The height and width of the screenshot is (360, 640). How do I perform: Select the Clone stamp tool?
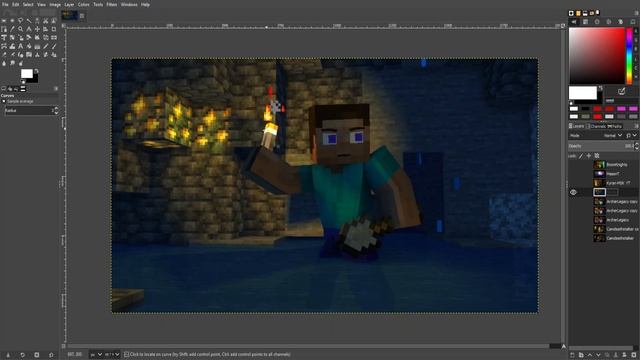[37, 55]
